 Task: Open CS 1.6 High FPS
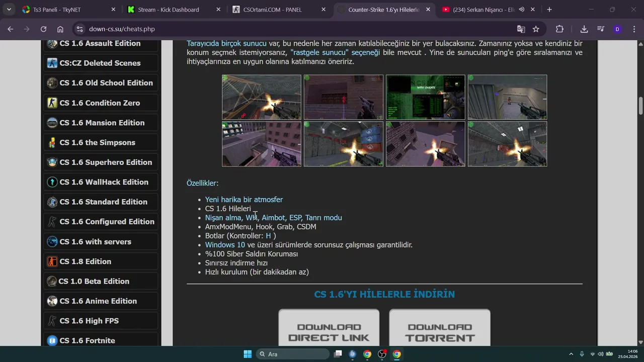point(101,321)
